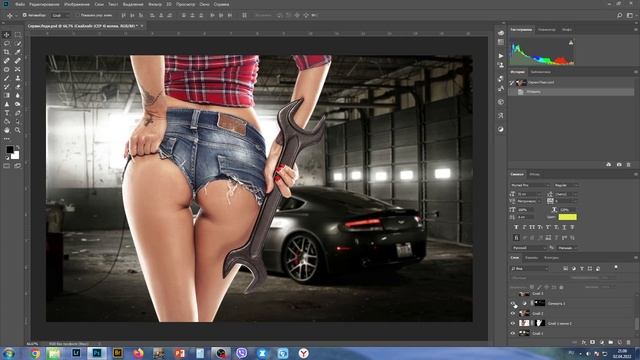
Task: Select the Eyedropper tool
Action: coord(18,52)
